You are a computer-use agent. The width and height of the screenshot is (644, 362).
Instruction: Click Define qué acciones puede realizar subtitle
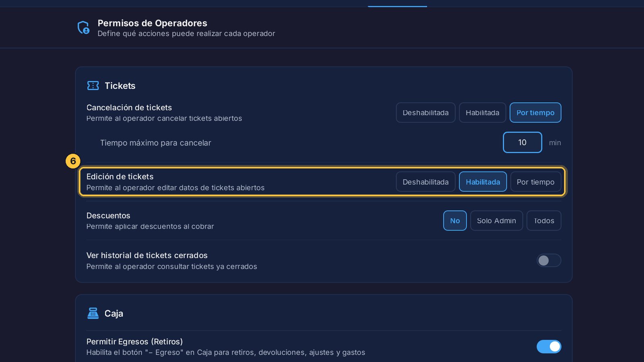[x=186, y=33]
